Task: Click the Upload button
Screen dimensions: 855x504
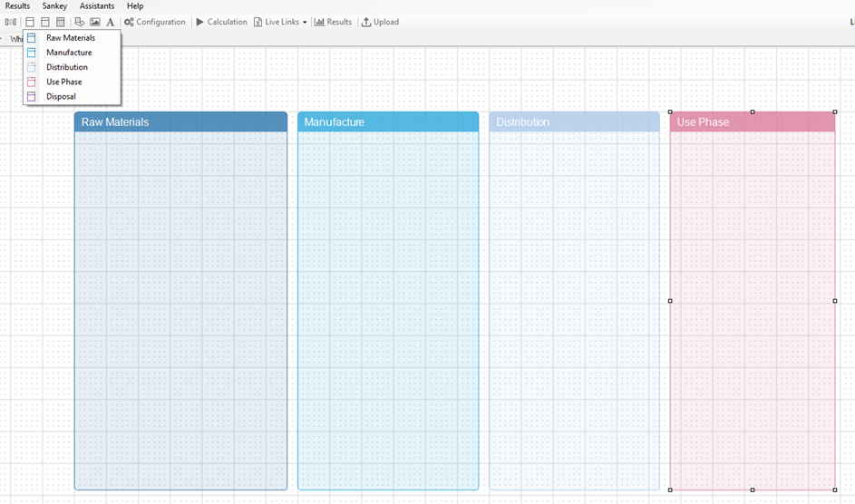Action: (x=380, y=22)
